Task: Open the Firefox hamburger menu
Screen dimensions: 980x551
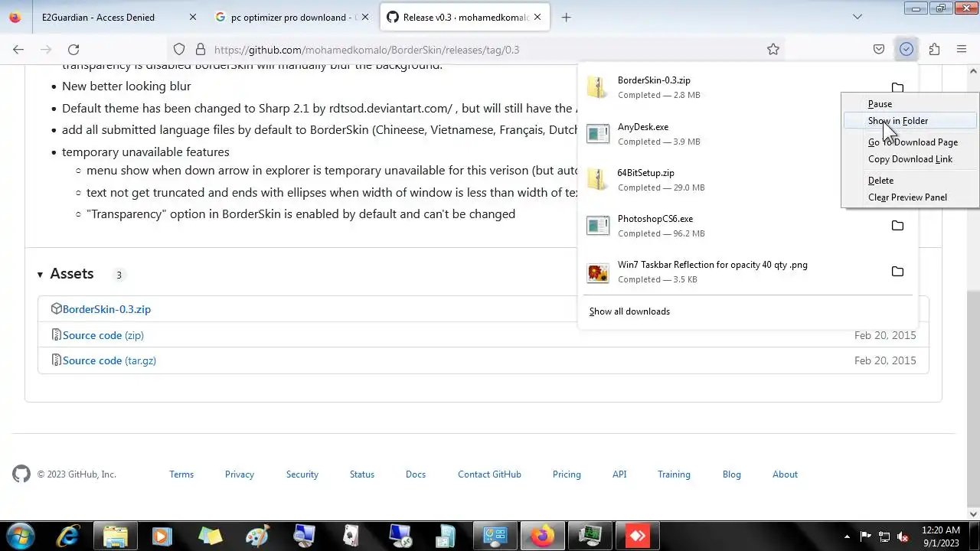Action: coord(962,49)
